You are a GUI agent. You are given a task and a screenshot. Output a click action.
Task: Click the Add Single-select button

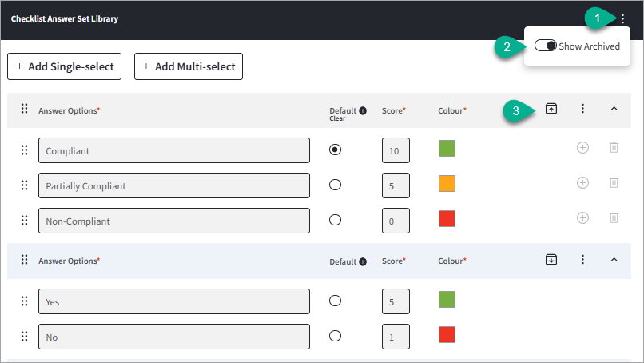pyautogui.click(x=65, y=66)
